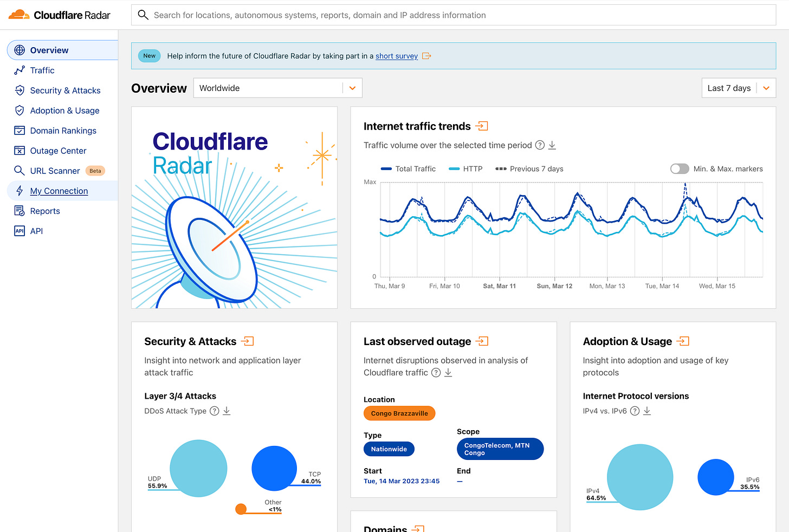
Task: Click the Cloudflare Radar logo
Action: coord(60,15)
